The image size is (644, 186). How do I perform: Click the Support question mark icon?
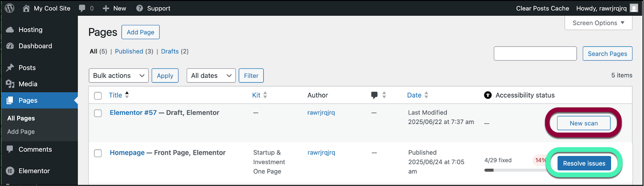coord(140,8)
